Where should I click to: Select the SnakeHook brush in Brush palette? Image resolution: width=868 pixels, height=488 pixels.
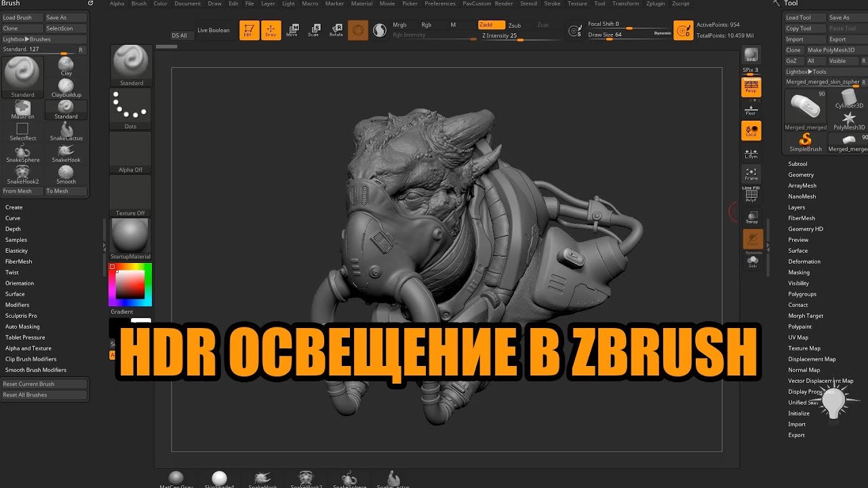66,152
